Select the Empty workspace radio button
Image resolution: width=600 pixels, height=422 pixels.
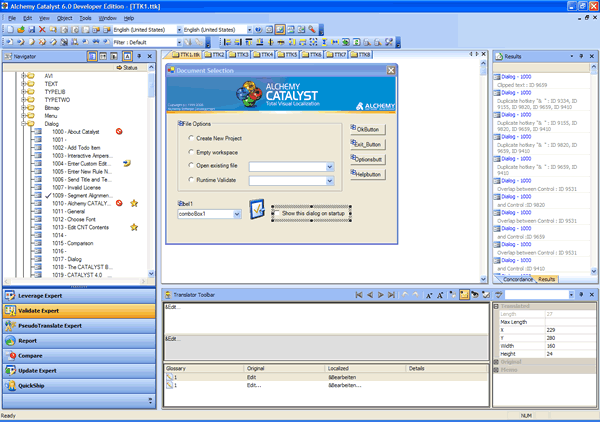191,152
